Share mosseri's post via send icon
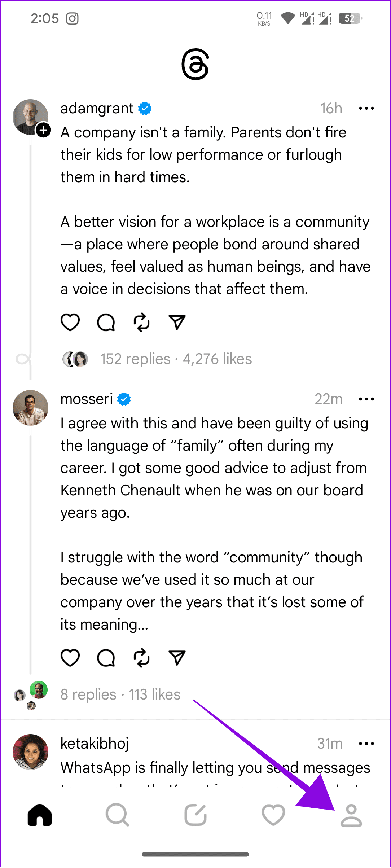The image size is (391, 868). tap(177, 658)
